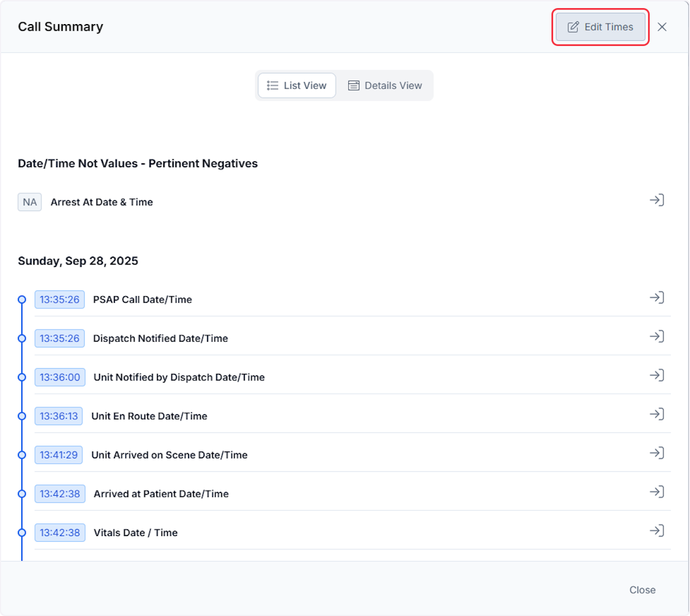Image resolution: width=690 pixels, height=616 pixels.
Task: Click the 13:42:38 time for Arrived at Patient
Action: click(x=60, y=493)
